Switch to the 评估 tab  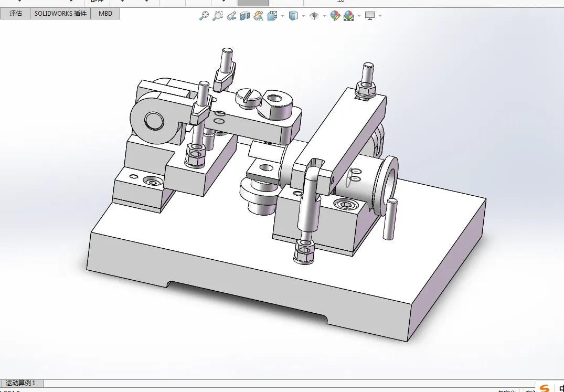click(15, 14)
